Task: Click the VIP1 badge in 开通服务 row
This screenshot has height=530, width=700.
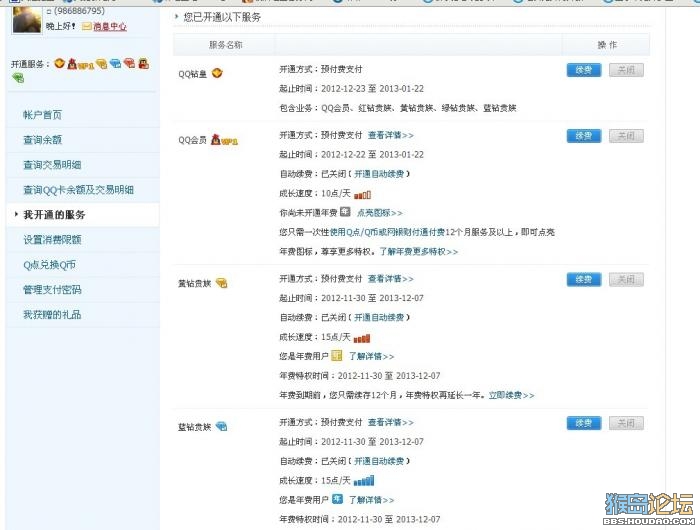Action: coord(80,64)
